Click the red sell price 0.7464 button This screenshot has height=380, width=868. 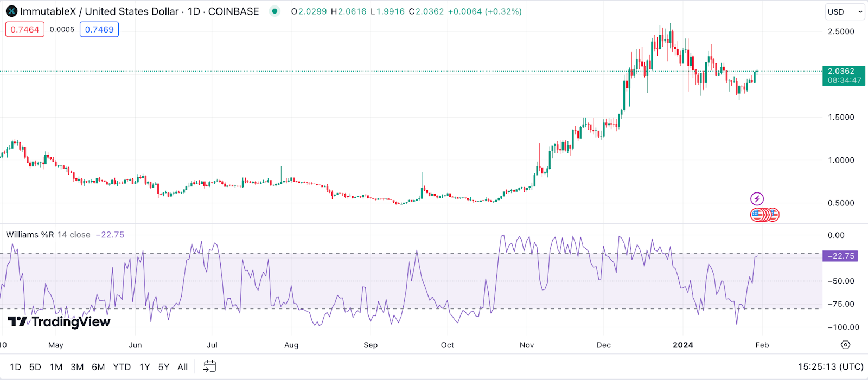tap(25, 29)
